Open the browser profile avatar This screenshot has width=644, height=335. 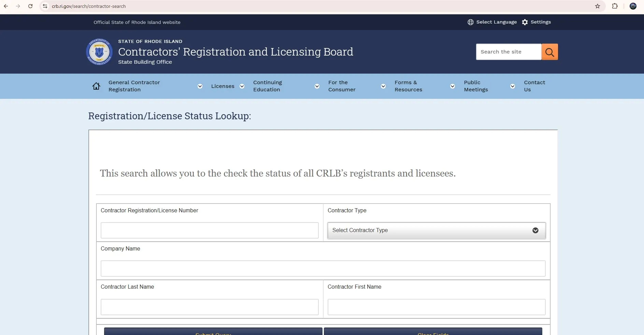(633, 6)
